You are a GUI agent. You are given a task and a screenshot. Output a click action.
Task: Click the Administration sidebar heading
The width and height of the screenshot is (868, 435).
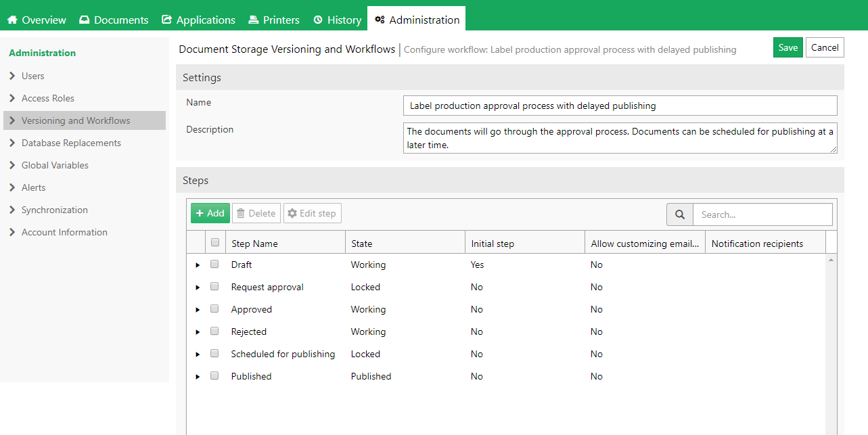coord(42,53)
